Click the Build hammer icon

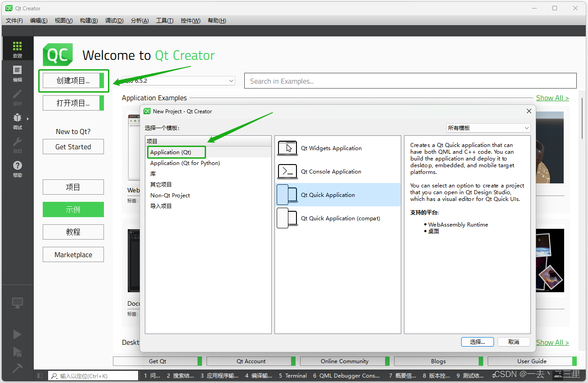point(17,368)
